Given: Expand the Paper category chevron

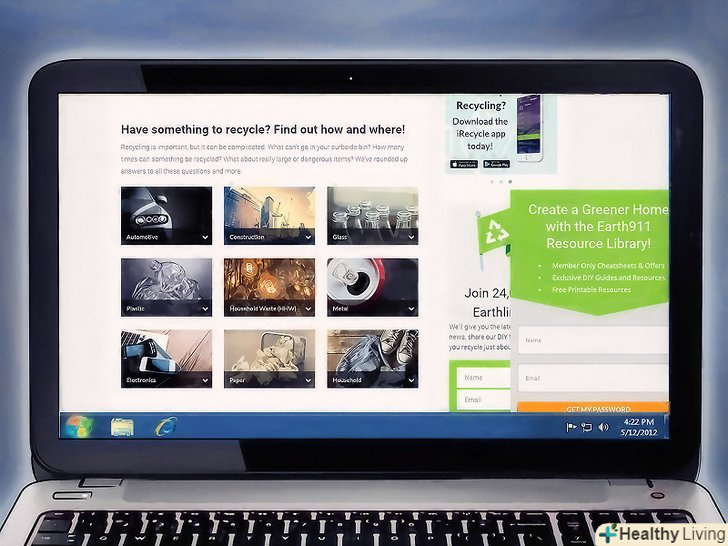Looking at the screenshot, I should point(308,380).
